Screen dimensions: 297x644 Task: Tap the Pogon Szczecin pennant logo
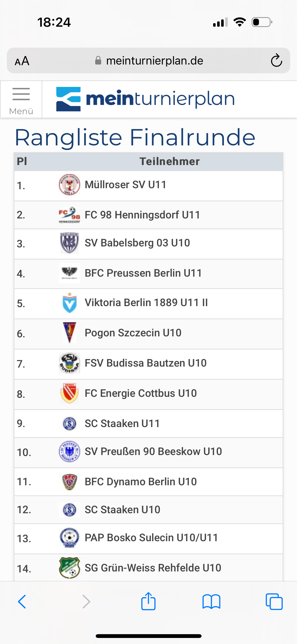[x=70, y=333]
